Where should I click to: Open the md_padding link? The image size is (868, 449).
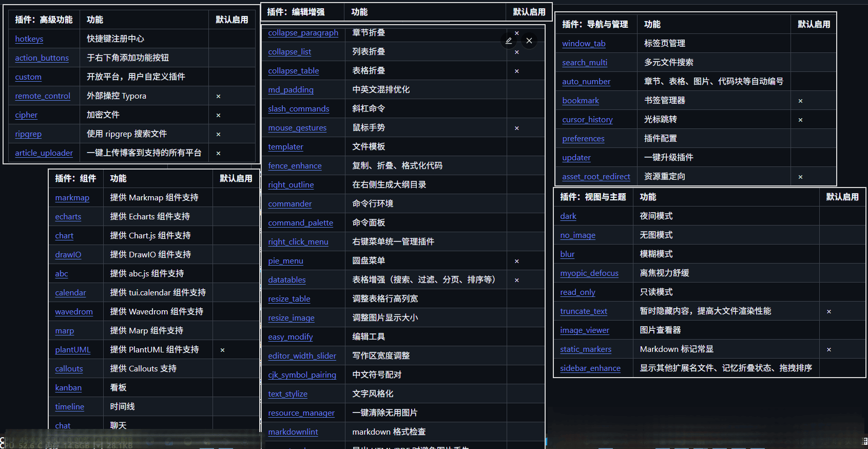(291, 90)
